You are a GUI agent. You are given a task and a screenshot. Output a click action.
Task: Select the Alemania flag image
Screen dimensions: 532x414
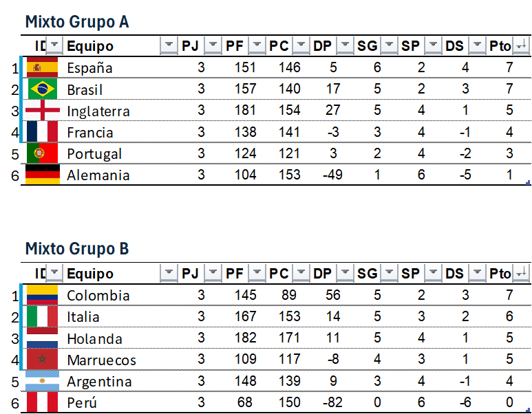(x=41, y=175)
